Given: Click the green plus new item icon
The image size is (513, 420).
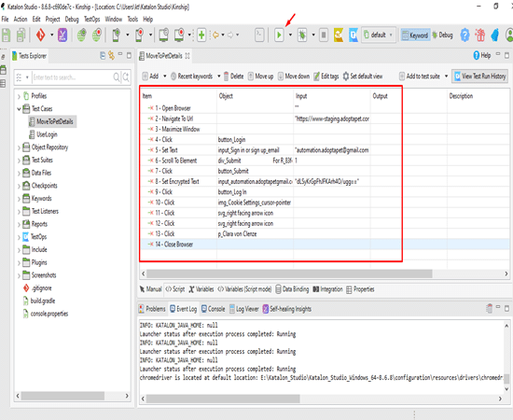Looking at the screenshot, I should [201, 35].
